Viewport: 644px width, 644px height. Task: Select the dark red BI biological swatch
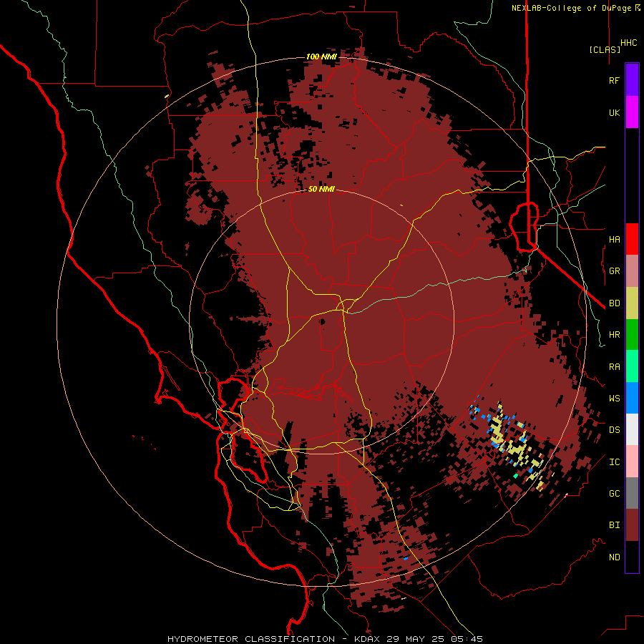[632, 525]
